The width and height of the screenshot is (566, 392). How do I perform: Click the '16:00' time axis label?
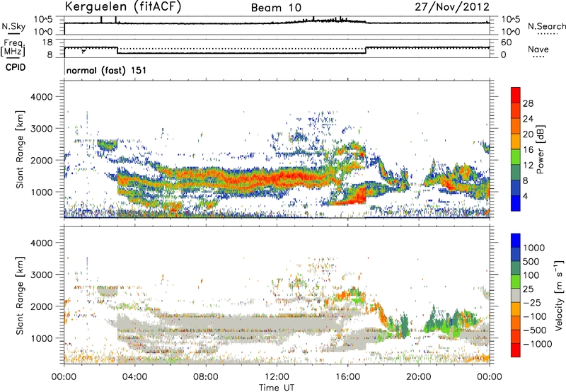point(347,377)
